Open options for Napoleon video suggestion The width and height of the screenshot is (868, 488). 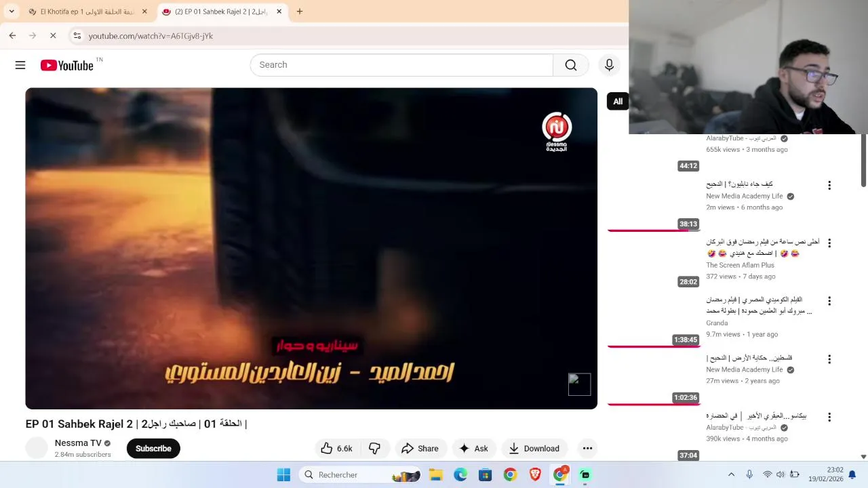829,185
